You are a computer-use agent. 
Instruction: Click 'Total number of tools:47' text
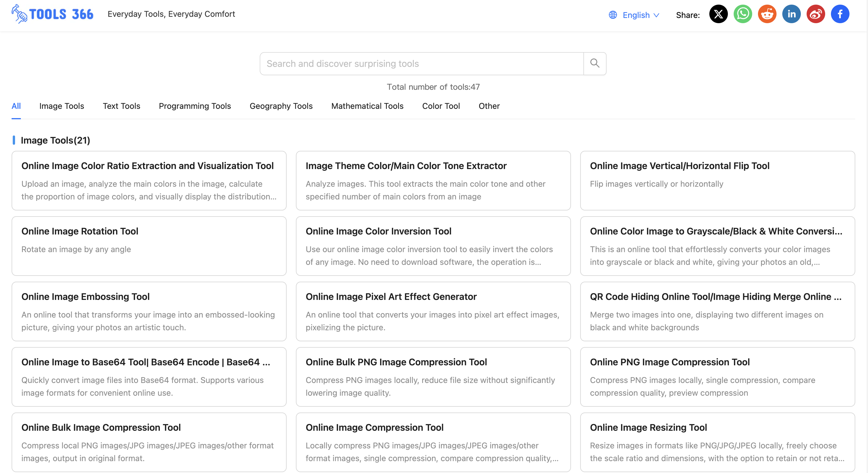coord(433,87)
